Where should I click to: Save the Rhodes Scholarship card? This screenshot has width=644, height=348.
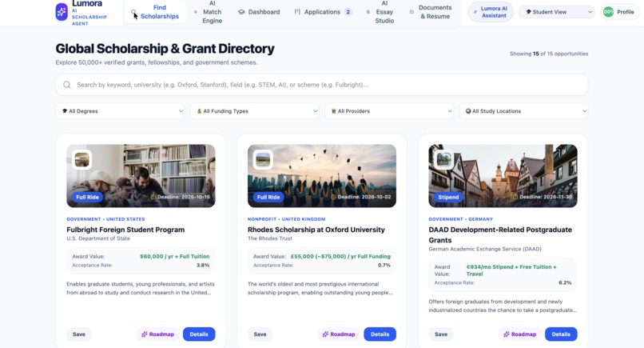coord(260,334)
